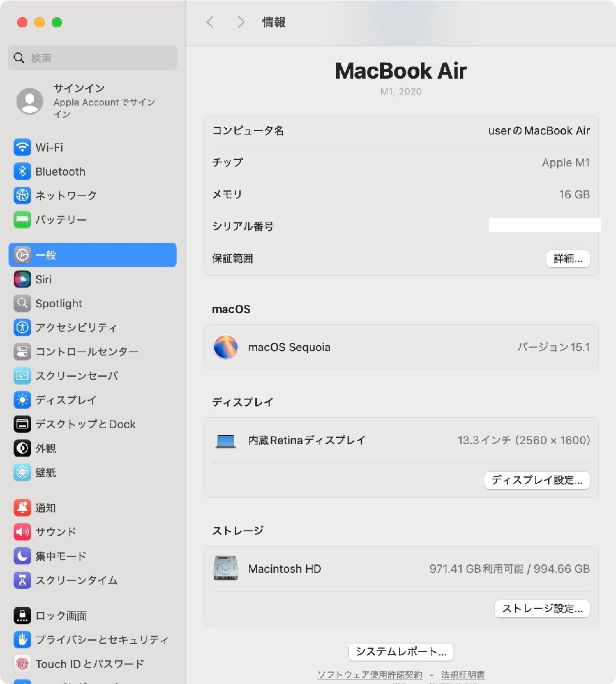Open スクリーンセーバ icon

[x=22, y=376]
